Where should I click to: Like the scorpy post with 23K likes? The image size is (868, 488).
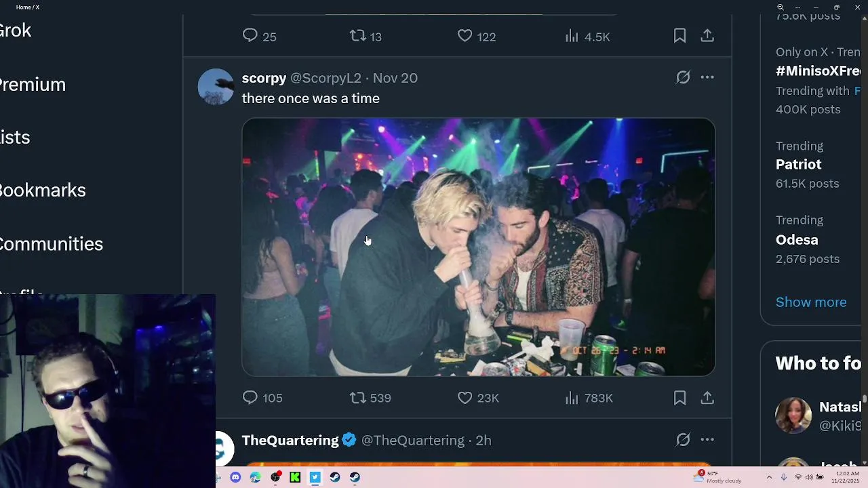[x=465, y=398]
